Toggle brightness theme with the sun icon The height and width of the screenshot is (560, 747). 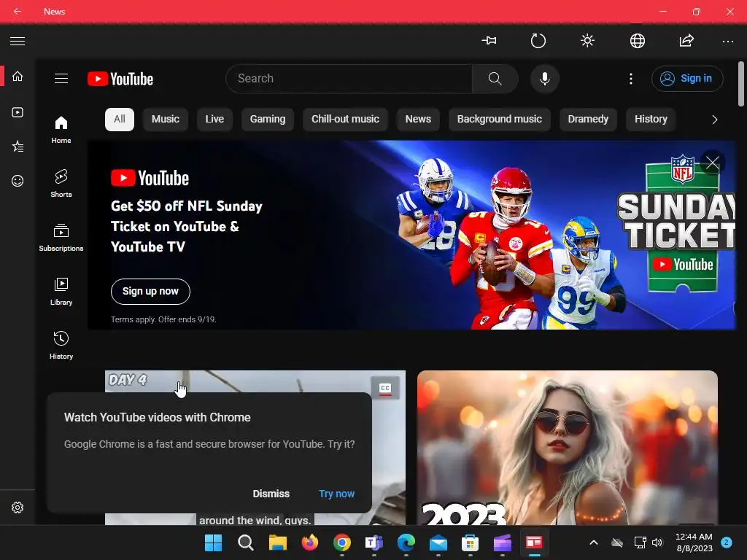[x=587, y=41]
